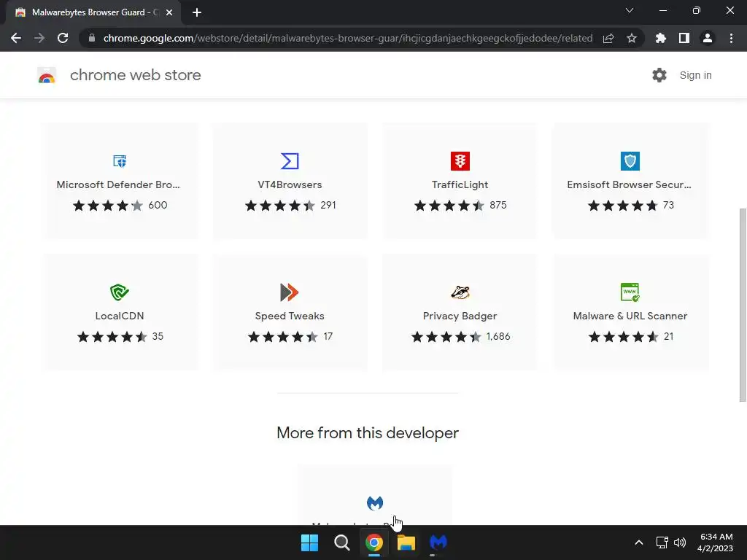Close the Malwarebytes Browser Guard tab
The width and height of the screenshot is (747, 560).
169,12
